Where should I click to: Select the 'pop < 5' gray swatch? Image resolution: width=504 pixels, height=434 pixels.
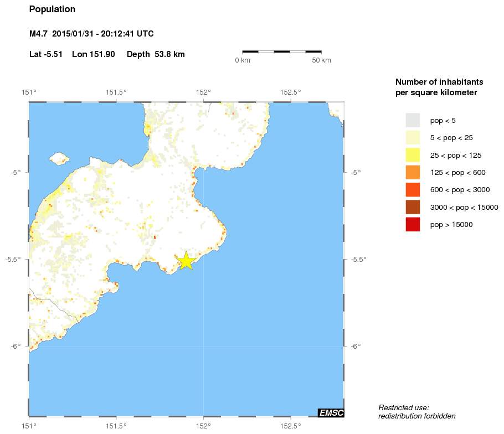413,120
